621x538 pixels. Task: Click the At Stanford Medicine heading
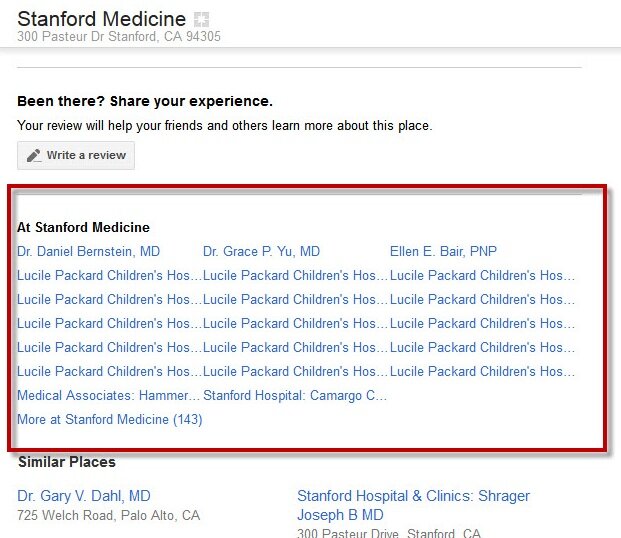[x=84, y=227]
